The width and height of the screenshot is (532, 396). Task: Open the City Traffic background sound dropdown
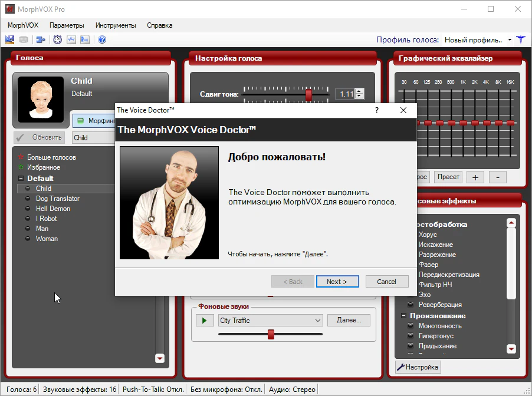click(x=318, y=321)
